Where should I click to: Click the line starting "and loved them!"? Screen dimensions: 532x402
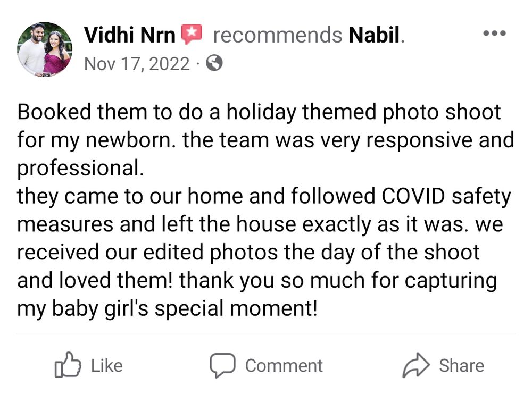(x=257, y=281)
